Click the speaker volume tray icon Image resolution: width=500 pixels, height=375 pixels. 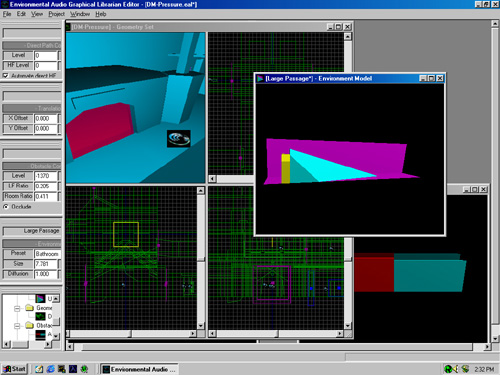[455, 369]
